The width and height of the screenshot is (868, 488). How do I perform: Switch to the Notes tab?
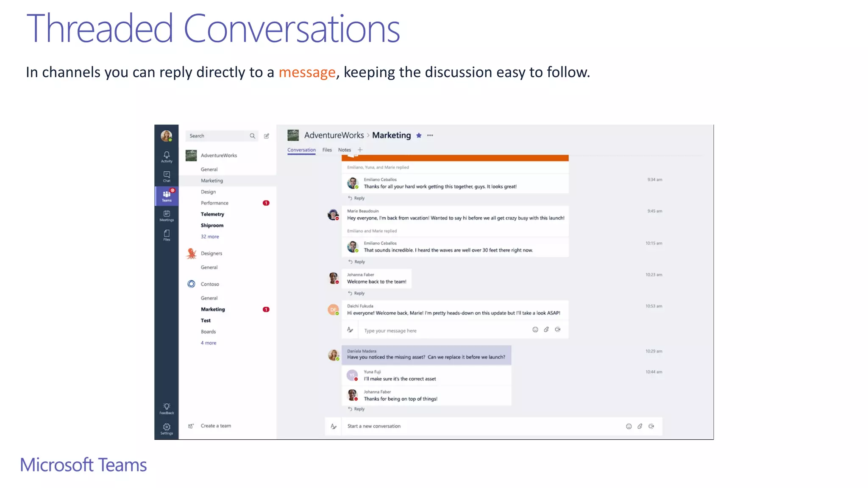pos(345,150)
